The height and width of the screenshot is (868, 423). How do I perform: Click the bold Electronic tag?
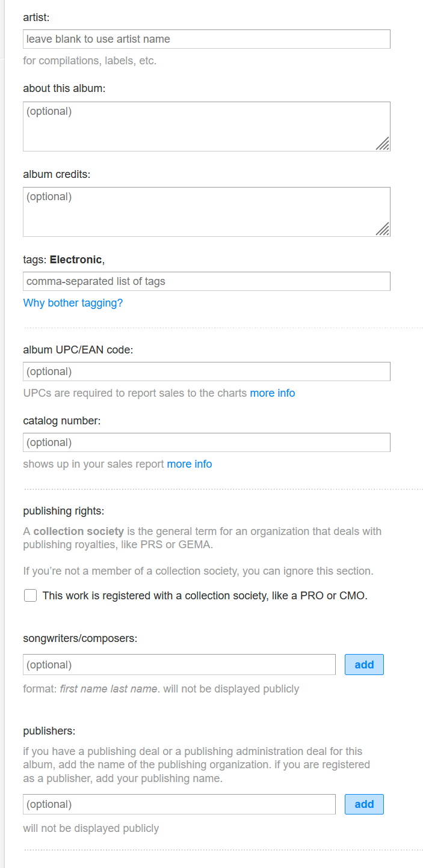point(76,260)
